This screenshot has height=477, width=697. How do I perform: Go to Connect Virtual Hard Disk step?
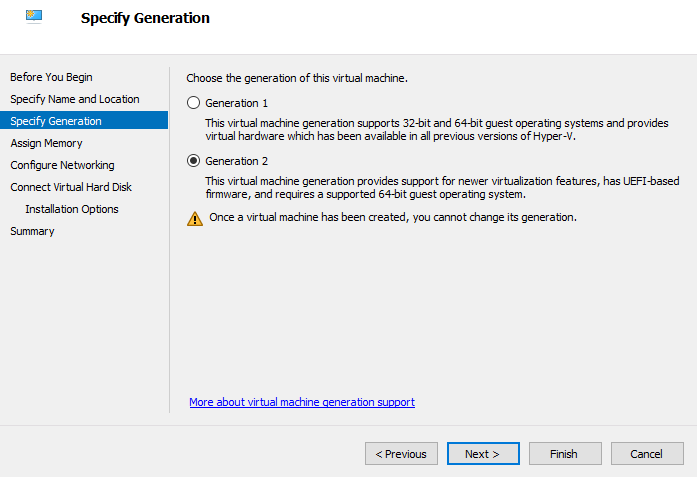point(71,187)
